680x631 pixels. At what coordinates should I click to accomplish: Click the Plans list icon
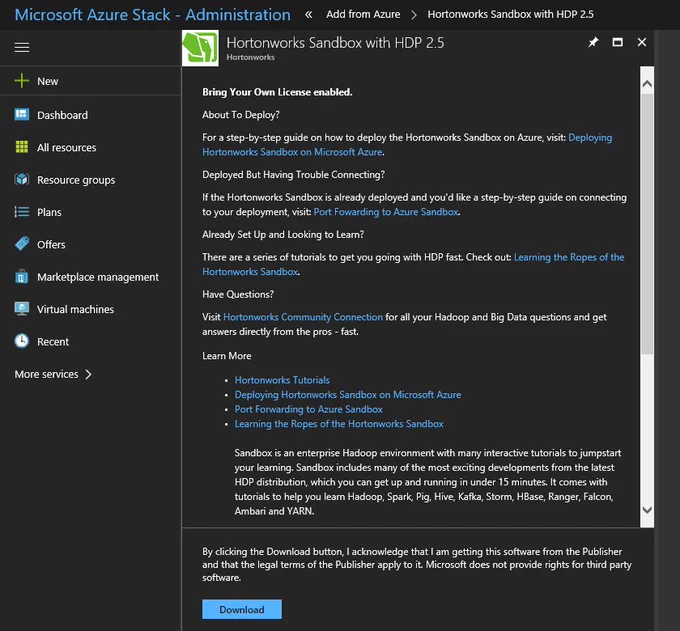(x=22, y=212)
